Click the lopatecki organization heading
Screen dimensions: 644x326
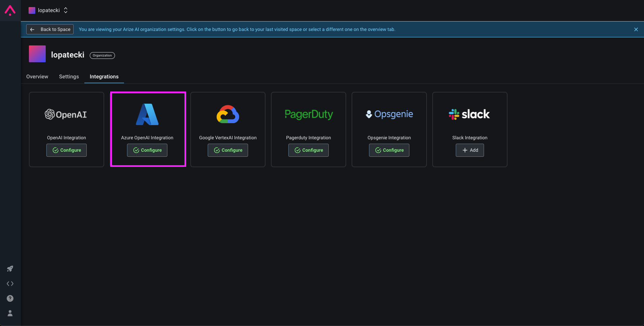tap(68, 55)
